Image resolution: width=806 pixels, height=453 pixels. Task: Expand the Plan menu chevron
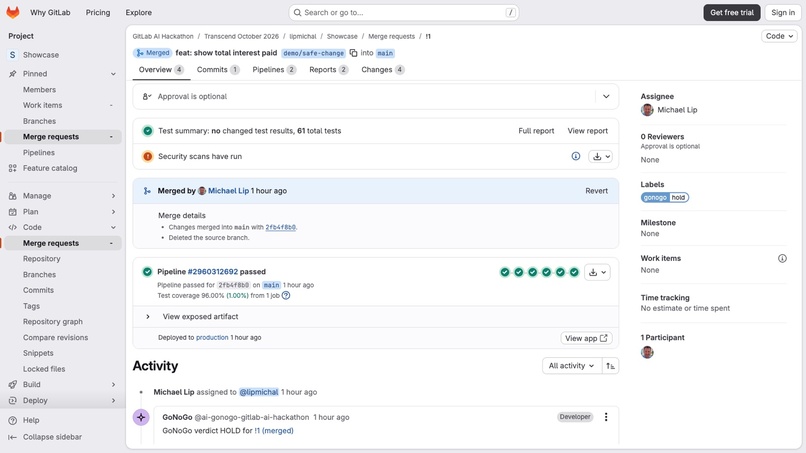coord(113,212)
